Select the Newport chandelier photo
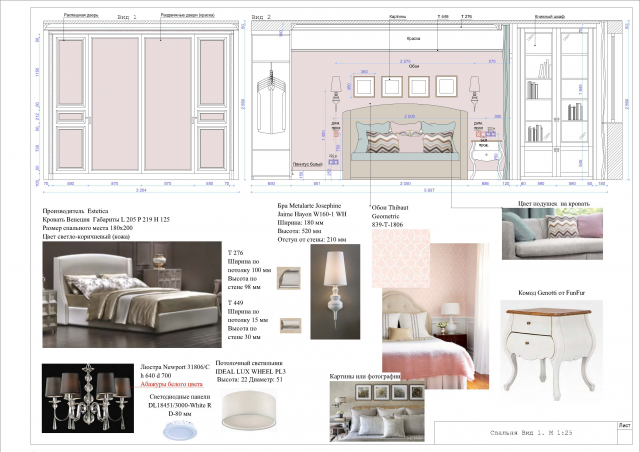The width and height of the screenshot is (640, 452). pos(88,398)
